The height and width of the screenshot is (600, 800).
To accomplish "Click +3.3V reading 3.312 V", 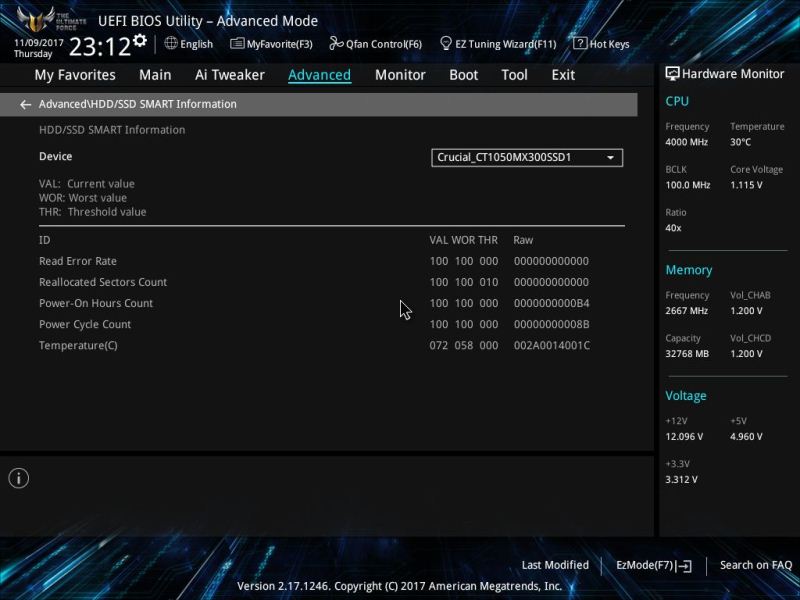I will [682, 480].
